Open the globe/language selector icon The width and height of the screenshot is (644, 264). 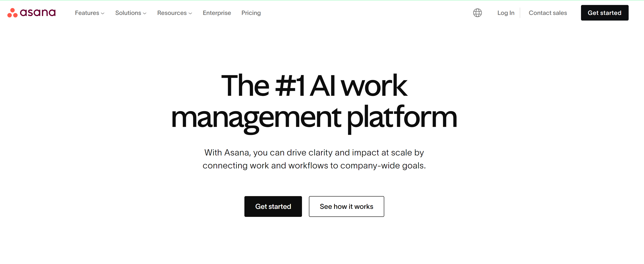(478, 13)
